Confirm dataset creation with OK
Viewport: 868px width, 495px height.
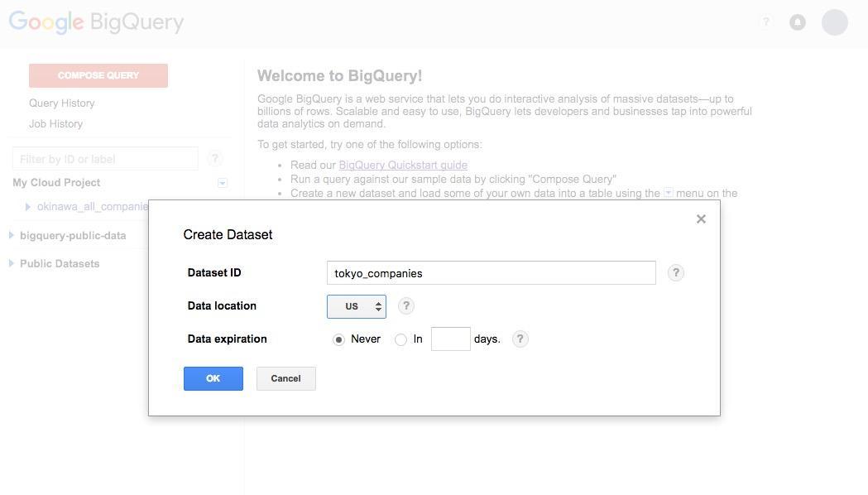click(x=213, y=379)
